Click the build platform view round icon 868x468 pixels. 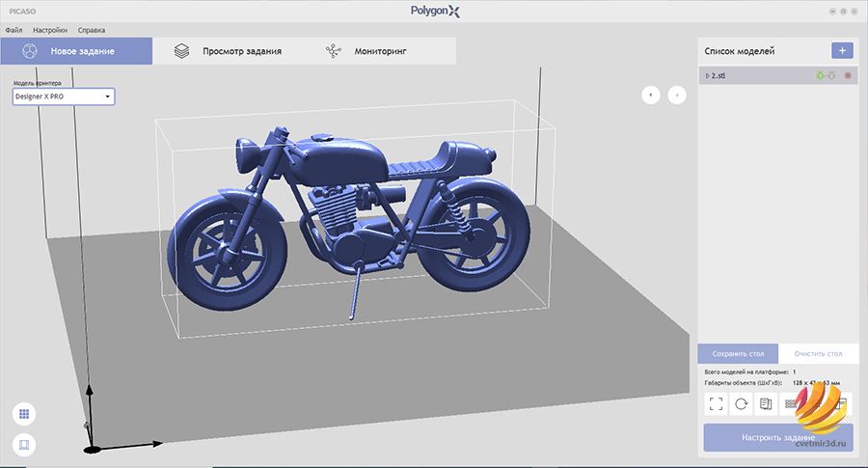(x=24, y=445)
